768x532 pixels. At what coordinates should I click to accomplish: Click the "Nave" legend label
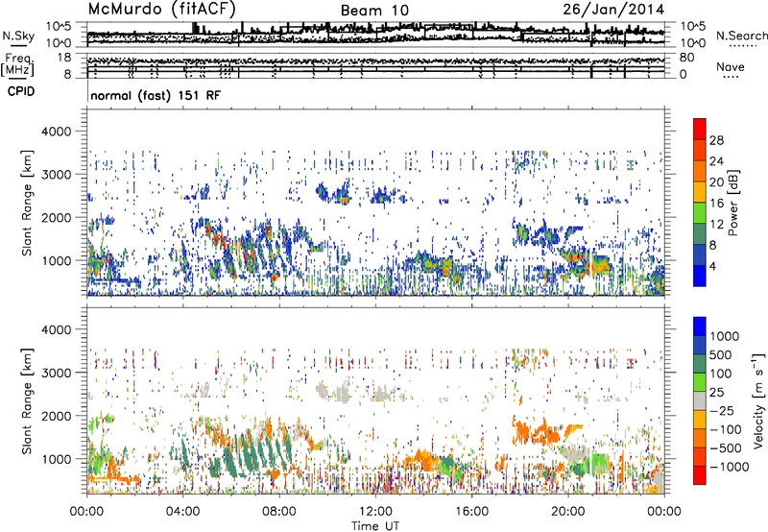731,66
